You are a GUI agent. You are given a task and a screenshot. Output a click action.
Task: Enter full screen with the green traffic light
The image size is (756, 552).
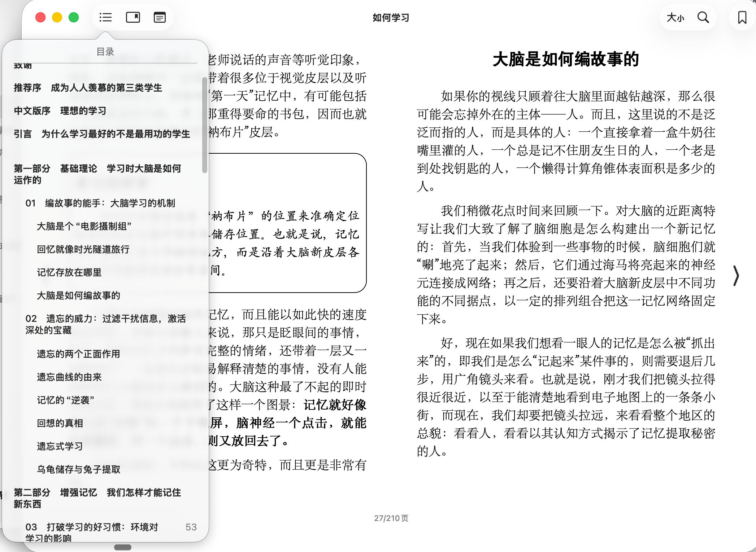tap(73, 17)
